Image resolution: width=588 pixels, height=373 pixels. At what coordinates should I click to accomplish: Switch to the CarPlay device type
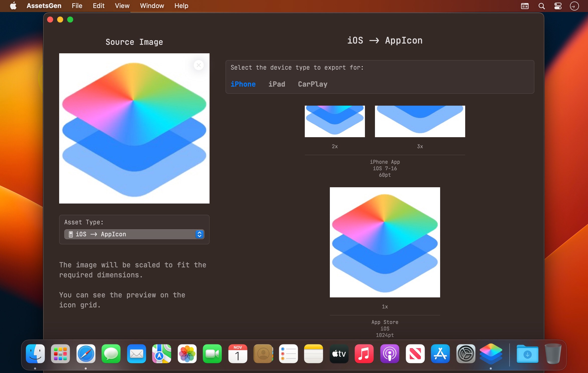click(313, 84)
